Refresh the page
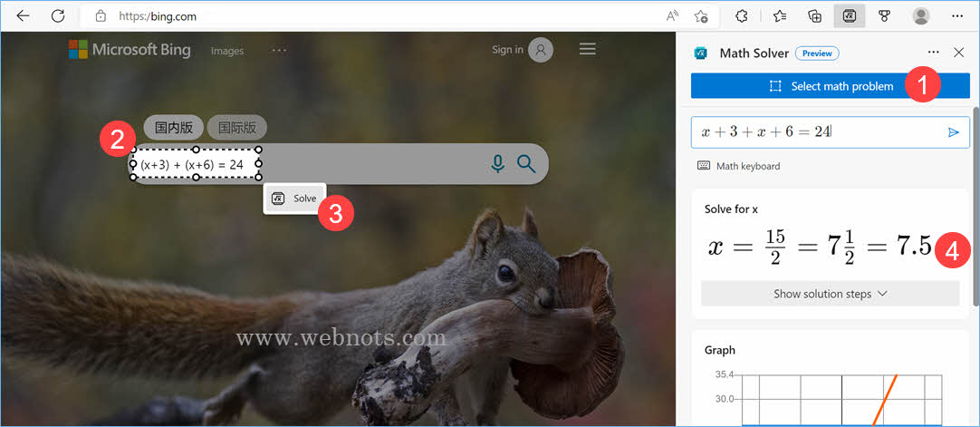 click(x=58, y=16)
